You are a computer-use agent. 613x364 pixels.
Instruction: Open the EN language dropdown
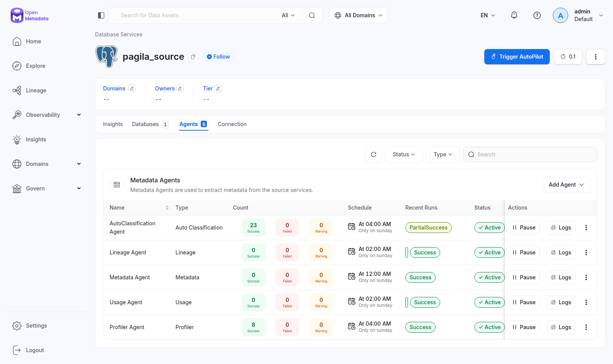pyautogui.click(x=488, y=15)
